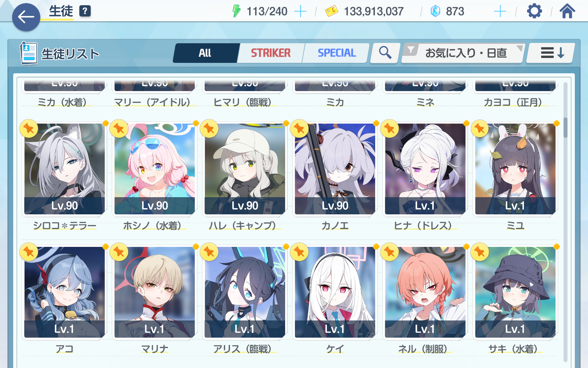Click the filter funnel icon

click(x=411, y=50)
